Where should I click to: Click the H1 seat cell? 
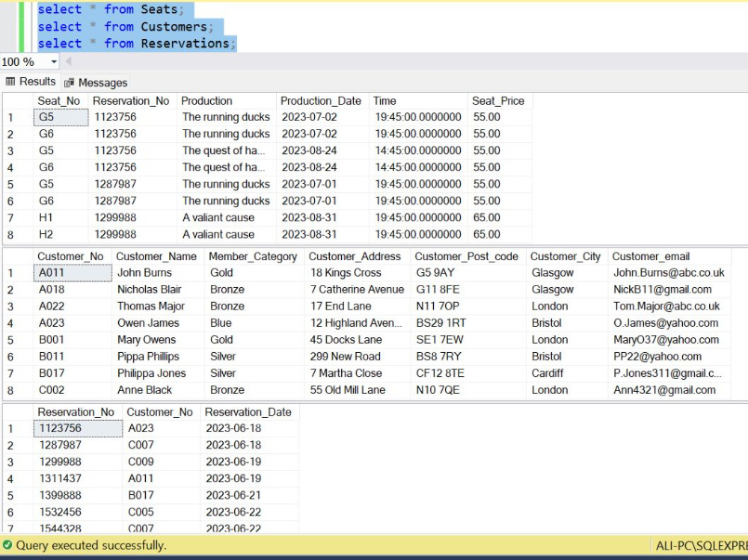click(61, 218)
